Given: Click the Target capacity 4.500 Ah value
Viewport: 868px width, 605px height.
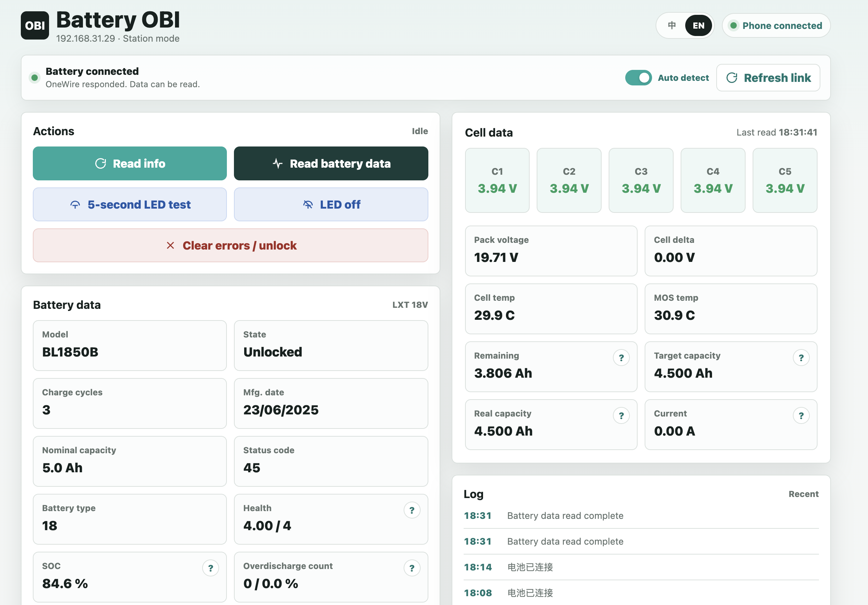Looking at the screenshot, I should click(683, 373).
